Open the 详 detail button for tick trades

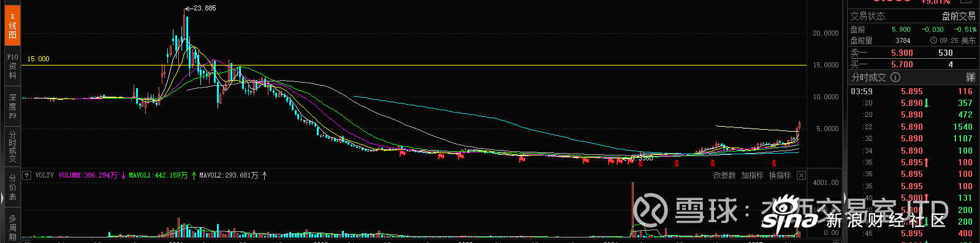point(970,77)
